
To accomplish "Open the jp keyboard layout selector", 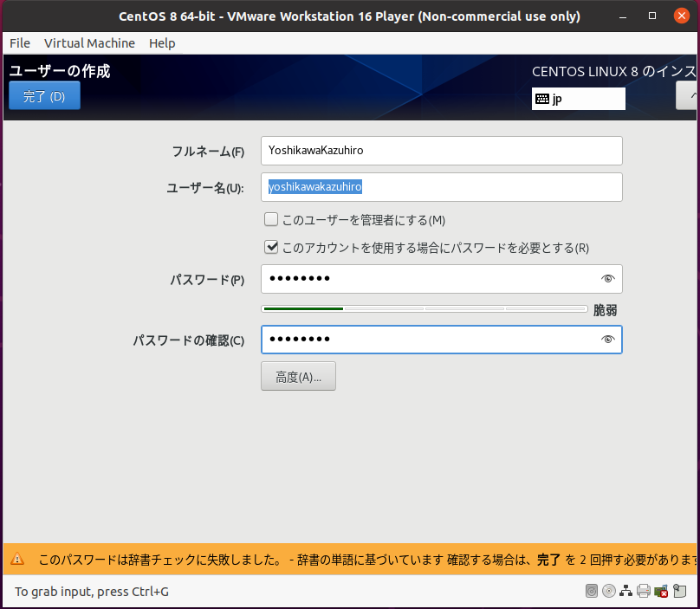I will [x=578, y=99].
